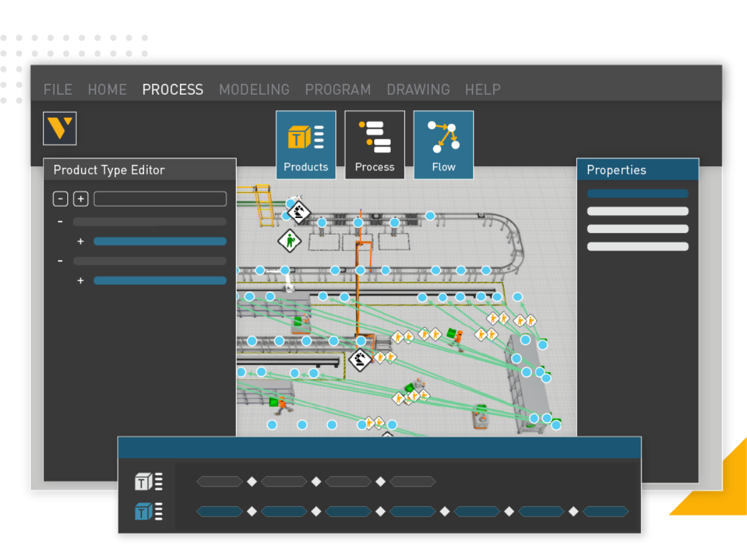Viewport: 747px width, 560px height.
Task: Click last step in the white product row
Action: tap(413, 481)
